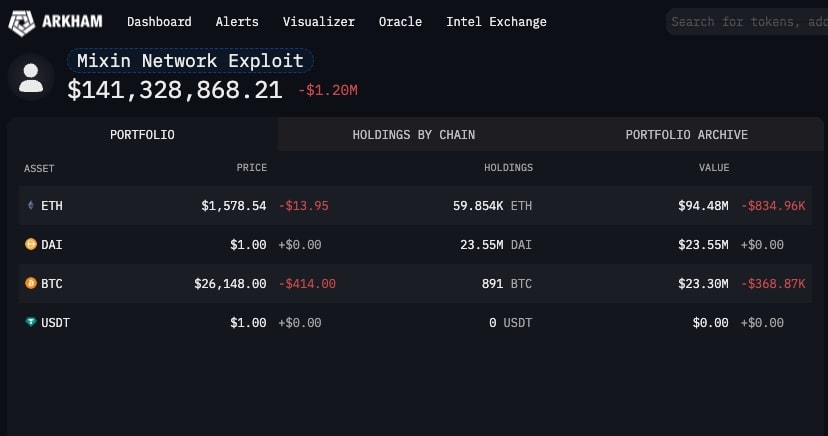The width and height of the screenshot is (828, 436).
Task: Select the Portfolio tab
Action: 142,135
